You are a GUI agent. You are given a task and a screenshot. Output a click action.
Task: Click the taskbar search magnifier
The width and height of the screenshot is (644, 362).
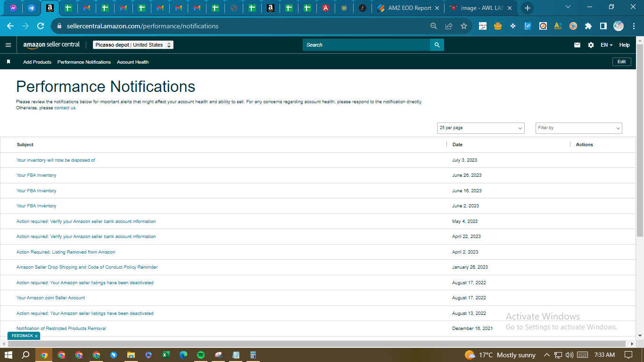click(26, 355)
